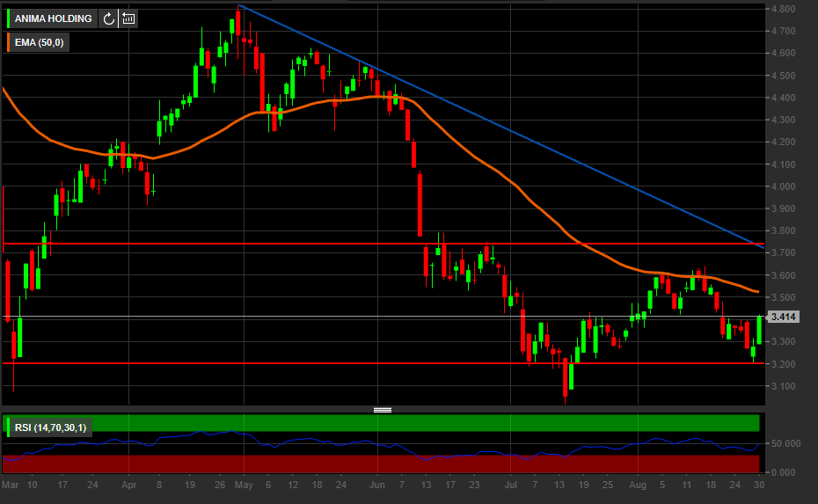Click the 4.000 price axis label

coord(783,186)
